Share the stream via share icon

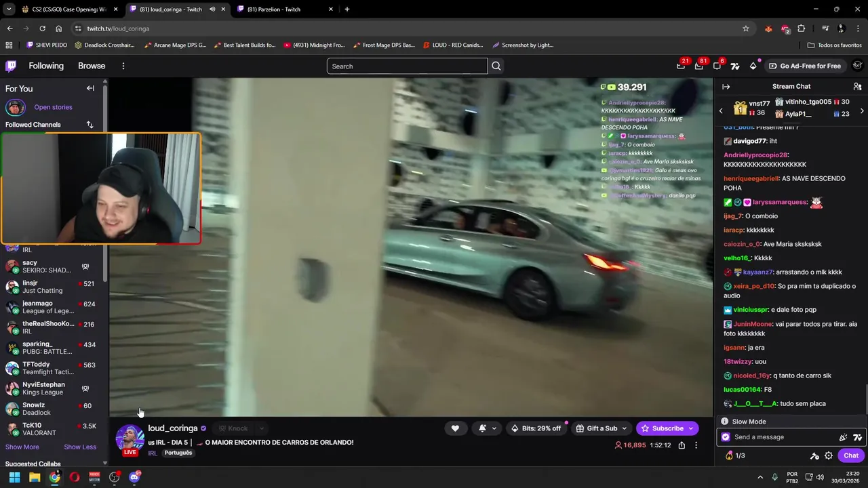tap(682, 445)
